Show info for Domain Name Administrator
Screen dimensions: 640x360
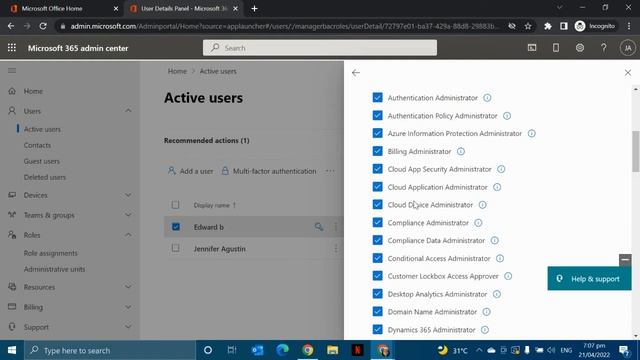point(487,312)
